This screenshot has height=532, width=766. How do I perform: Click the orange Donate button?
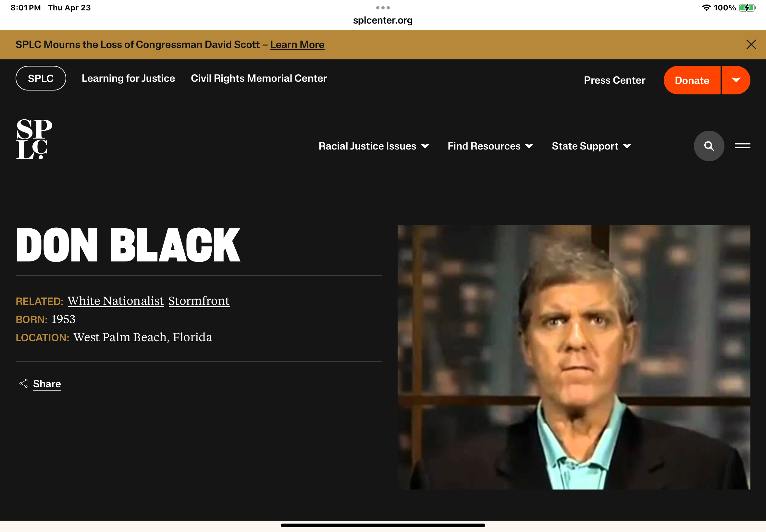pyautogui.click(x=692, y=80)
